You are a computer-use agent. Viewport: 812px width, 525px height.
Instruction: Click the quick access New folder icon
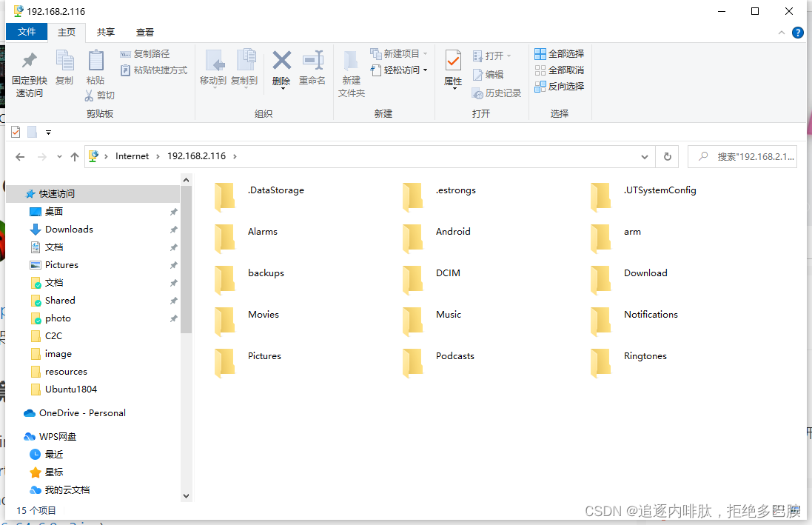coord(32,132)
